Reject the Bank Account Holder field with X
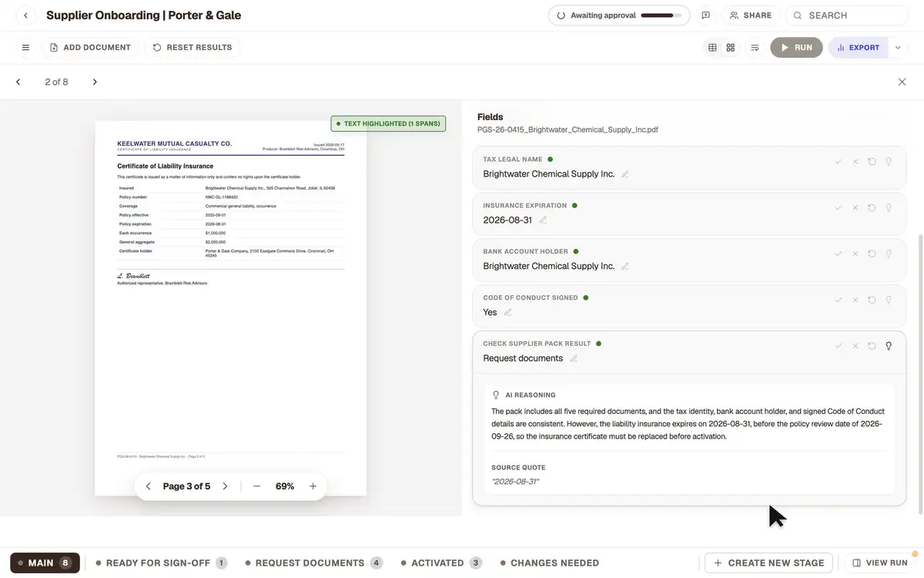Screen dimensions: 924x578 click(x=855, y=254)
